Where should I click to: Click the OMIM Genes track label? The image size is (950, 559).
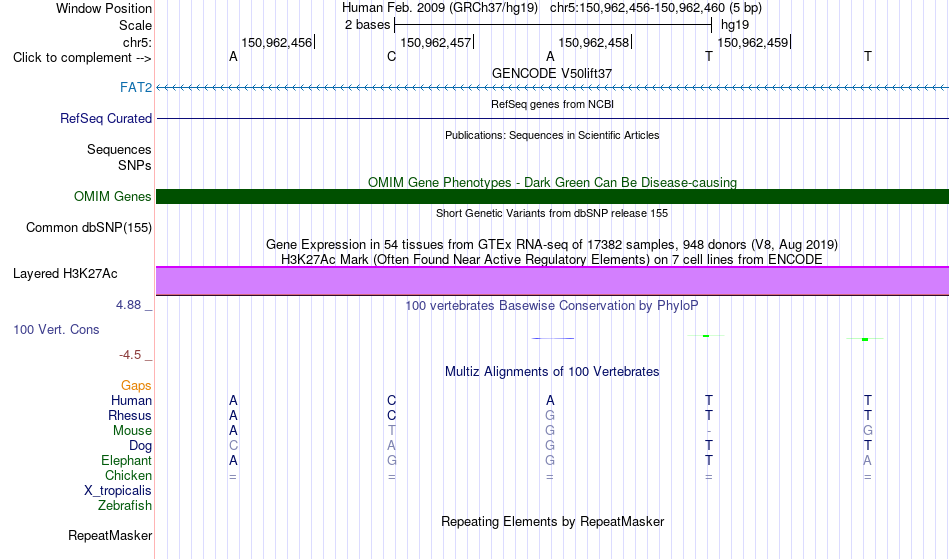pyautogui.click(x=113, y=196)
